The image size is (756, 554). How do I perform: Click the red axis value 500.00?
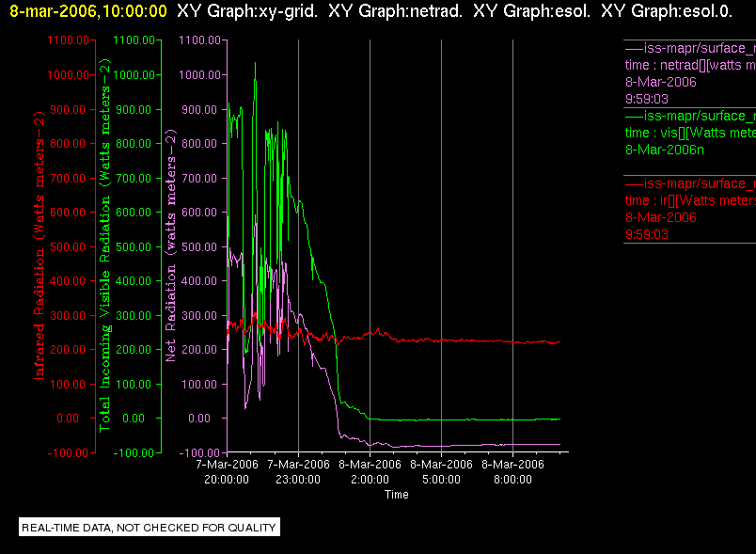[x=68, y=246]
